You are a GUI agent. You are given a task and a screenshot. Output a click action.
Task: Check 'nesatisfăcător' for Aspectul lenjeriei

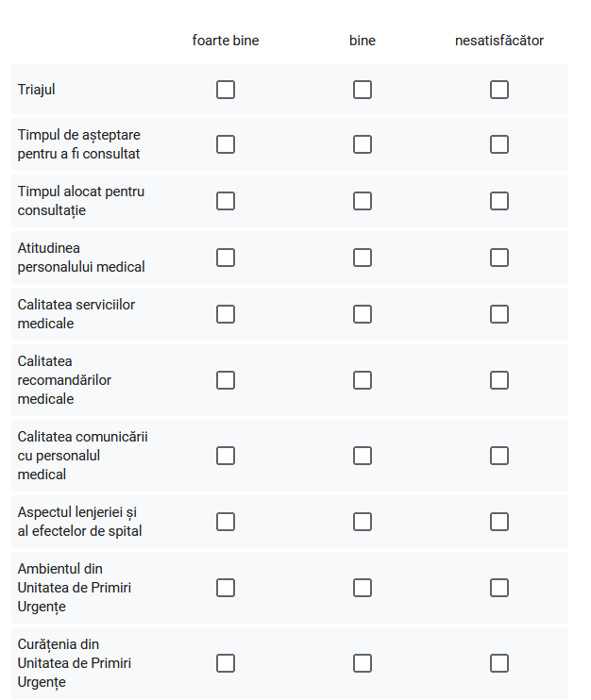(499, 522)
